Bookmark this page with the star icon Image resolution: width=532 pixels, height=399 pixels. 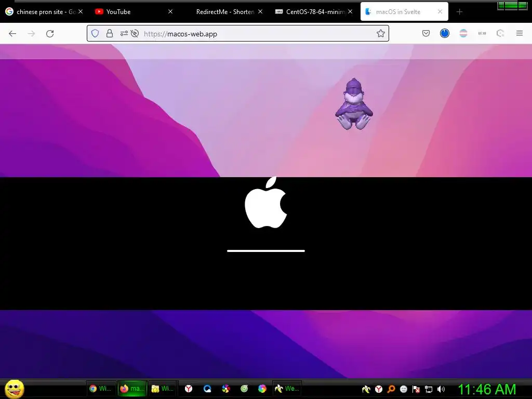[381, 33]
